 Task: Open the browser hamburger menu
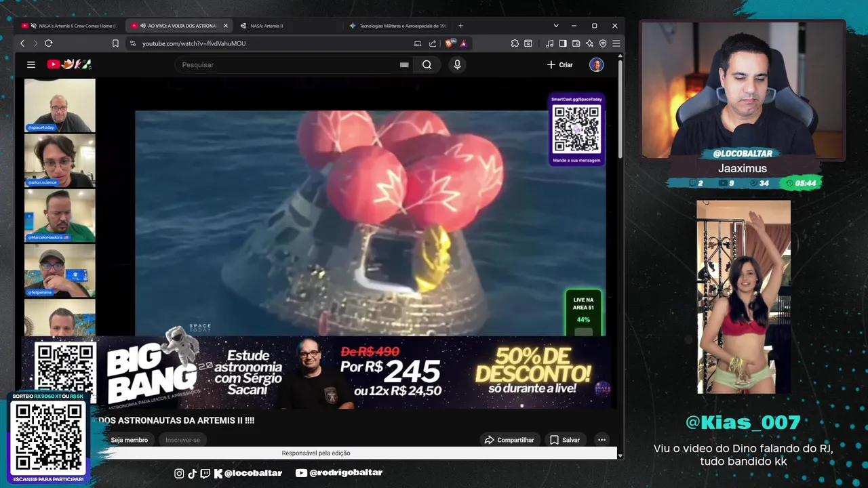tap(616, 43)
